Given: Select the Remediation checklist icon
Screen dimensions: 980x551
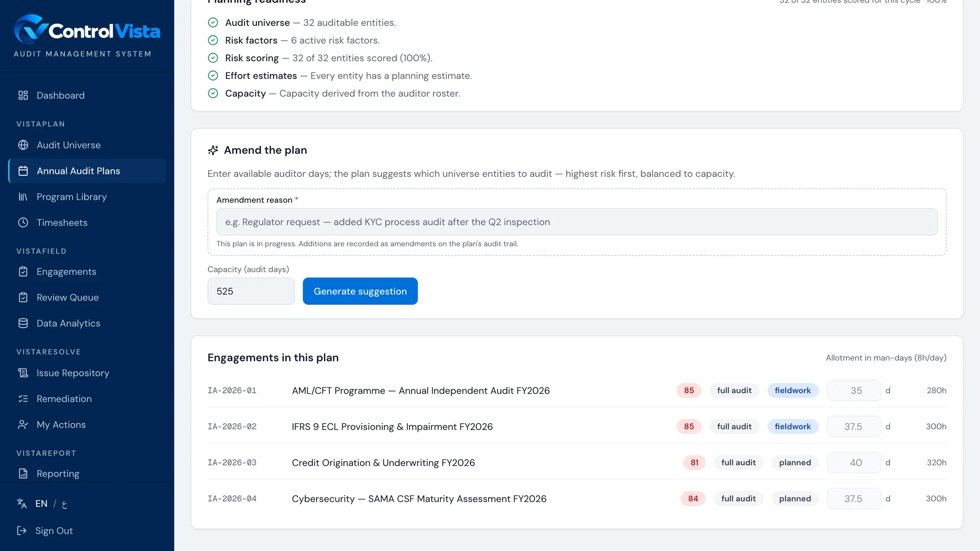Looking at the screenshot, I should point(23,399).
